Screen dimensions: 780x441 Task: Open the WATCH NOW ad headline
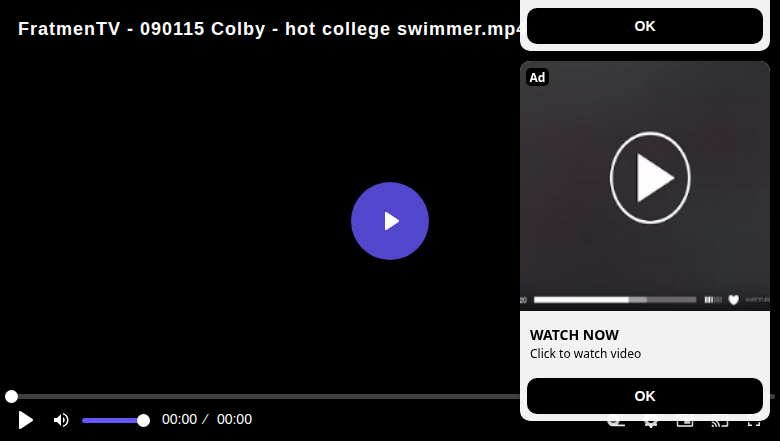[574, 335]
